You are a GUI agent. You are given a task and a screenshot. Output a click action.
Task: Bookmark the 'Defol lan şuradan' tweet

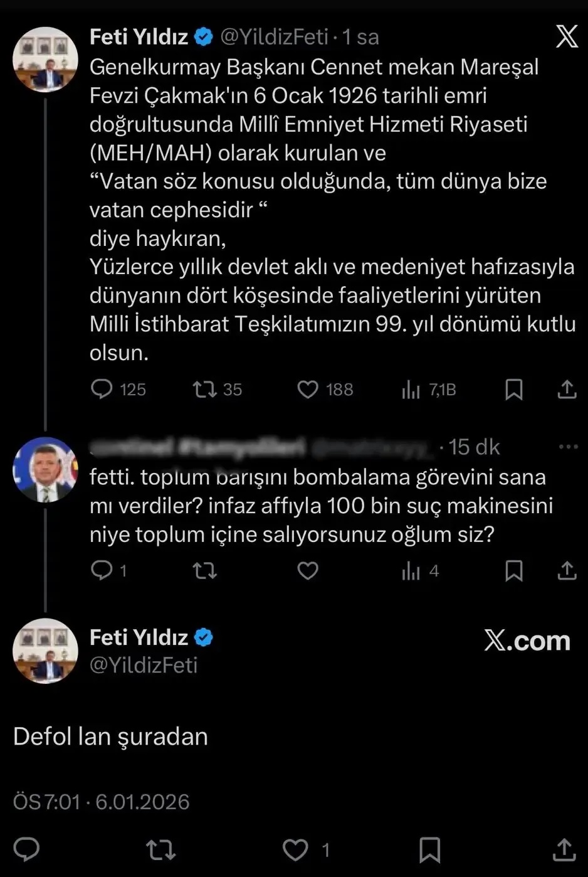pyautogui.click(x=429, y=849)
